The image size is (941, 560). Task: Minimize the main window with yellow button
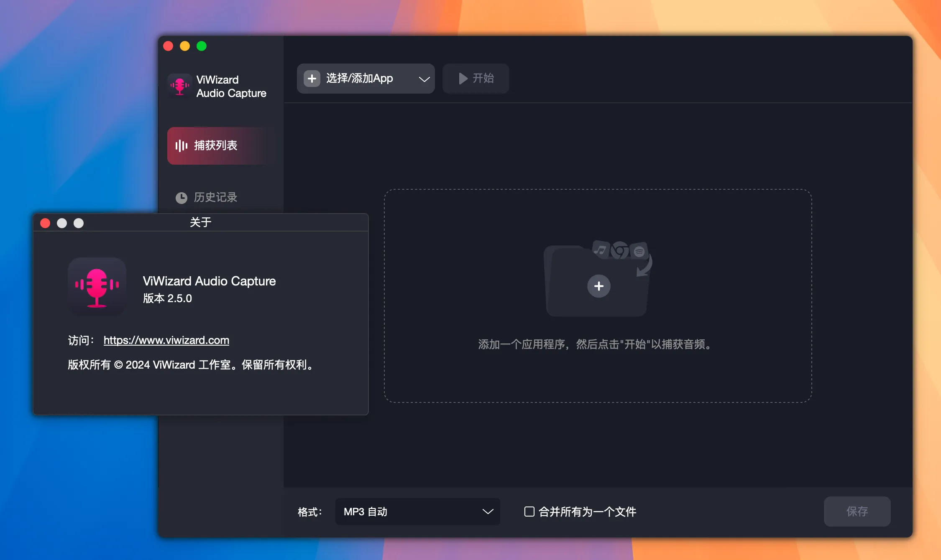(x=185, y=46)
